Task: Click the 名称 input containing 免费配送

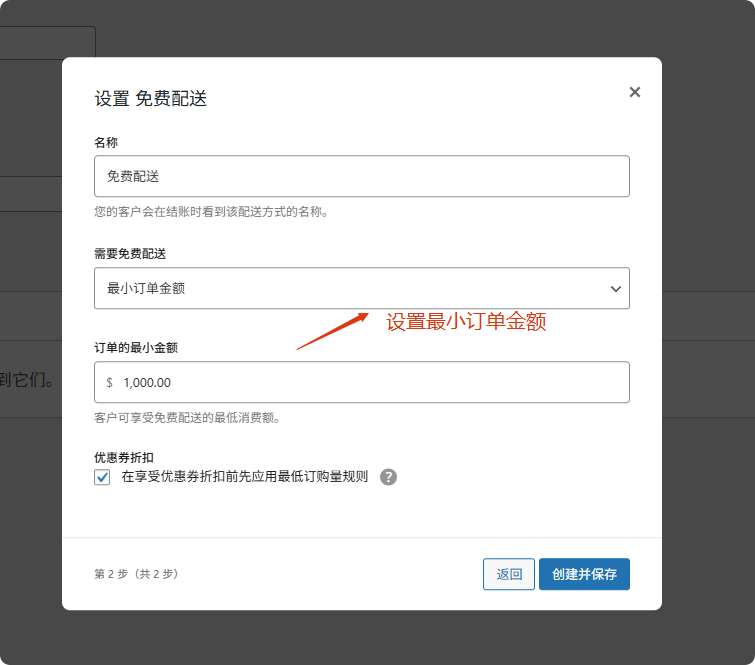Action: click(x=361, y=176)
